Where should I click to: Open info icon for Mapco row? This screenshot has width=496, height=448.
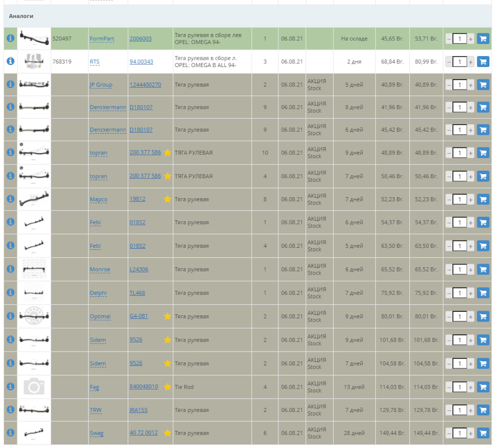tap(10, 199)
